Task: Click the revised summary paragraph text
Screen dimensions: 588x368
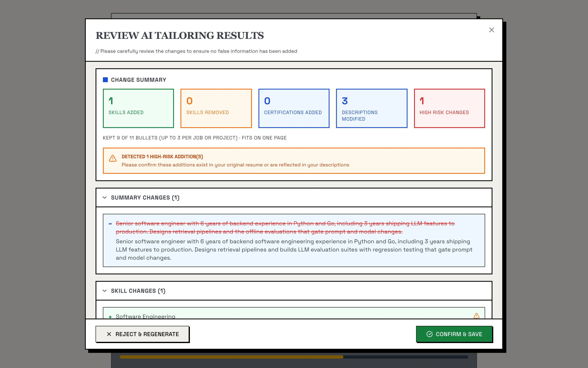Action: point(294,249)
